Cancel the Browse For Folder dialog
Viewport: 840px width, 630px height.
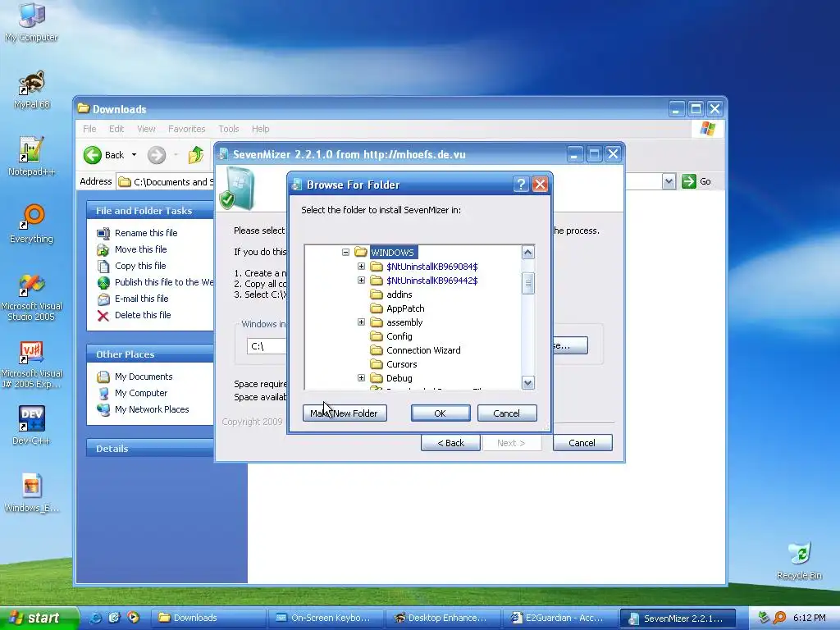(507, 413)
